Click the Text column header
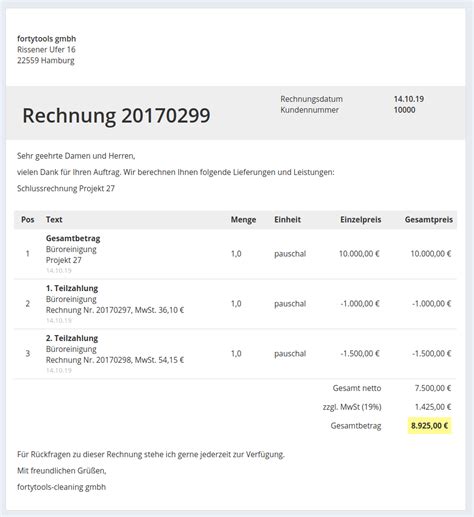The image size is (474, 517). pyautogui.click(x=54, y=220)
